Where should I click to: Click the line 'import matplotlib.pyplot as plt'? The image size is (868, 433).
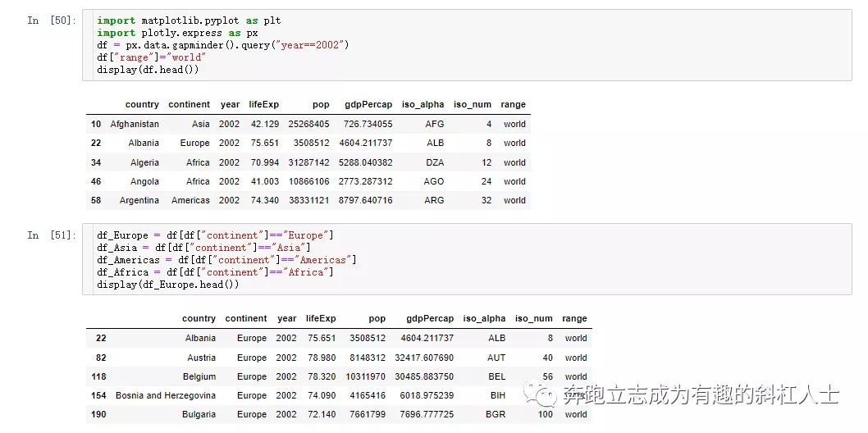(189, 21)
